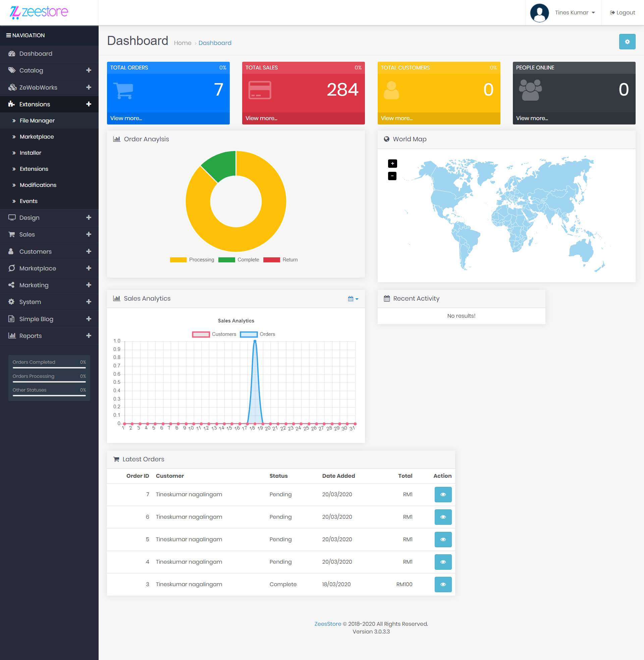This screenshot has width=644, height=660.
Task: Click the user avatar picture
Action: [x=539, y=13]
